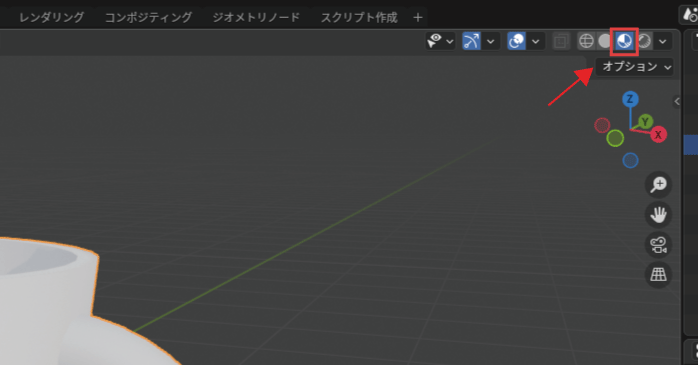Select material preview shading mode
Viewport: 698px width, 365px height.
[624, 41]
